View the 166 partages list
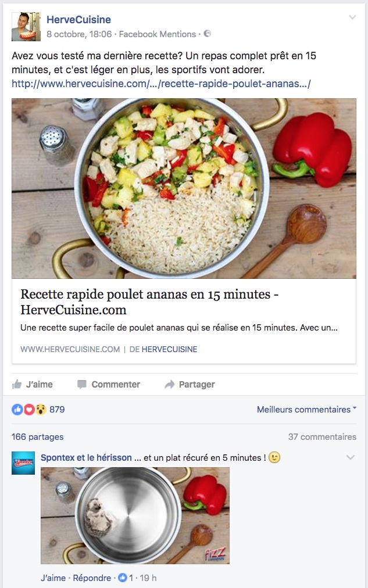Screen dimensions: 368x588 38,437
